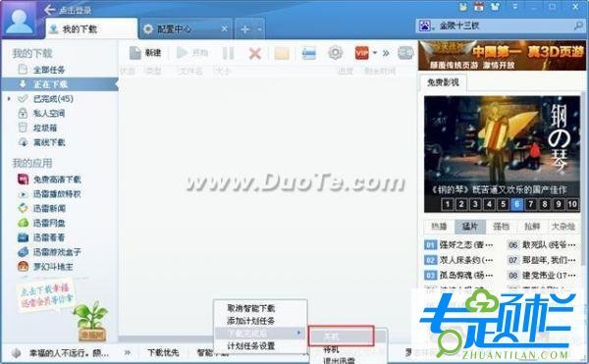Select slide number 3 on the movie carousel

475,204
